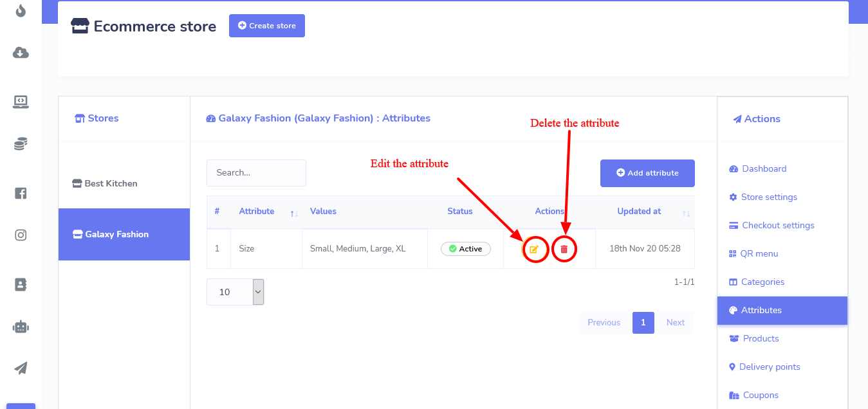Click the Galaxy Fashion Attributes heading
Screen dimensions: 868x409
point(319,118)
